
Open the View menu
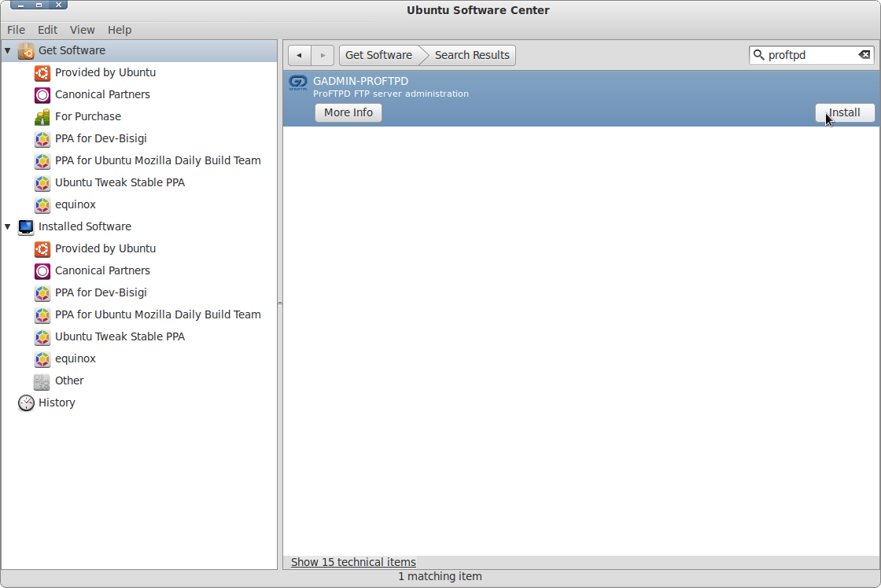coord(82,30)
